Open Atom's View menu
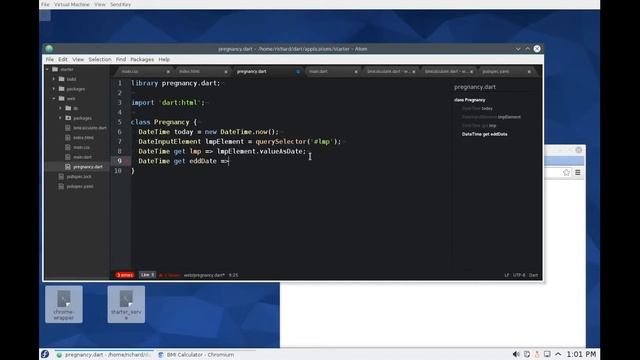640x360 pixels. (78, 60)
